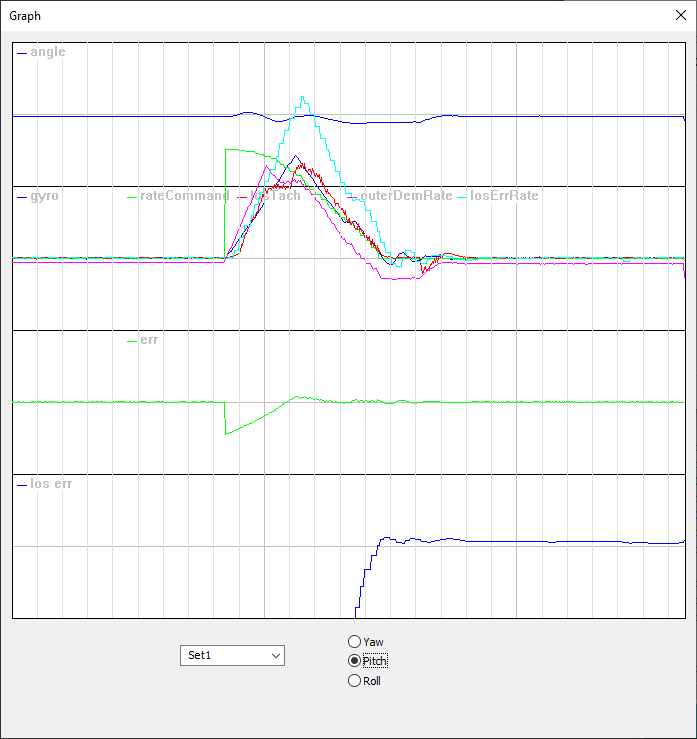Click the outerDemRate legend label

coord(406,196)
